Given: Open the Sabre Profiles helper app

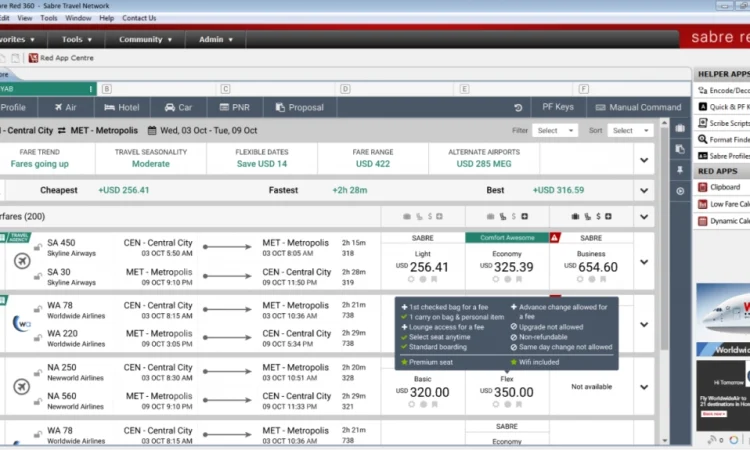Looking at the screenshot, I should click(723, 155).
